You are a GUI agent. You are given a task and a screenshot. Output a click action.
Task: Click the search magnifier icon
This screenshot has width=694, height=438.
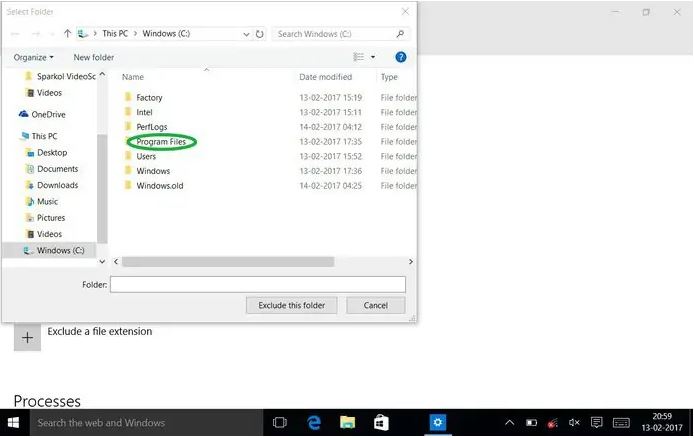400,34
